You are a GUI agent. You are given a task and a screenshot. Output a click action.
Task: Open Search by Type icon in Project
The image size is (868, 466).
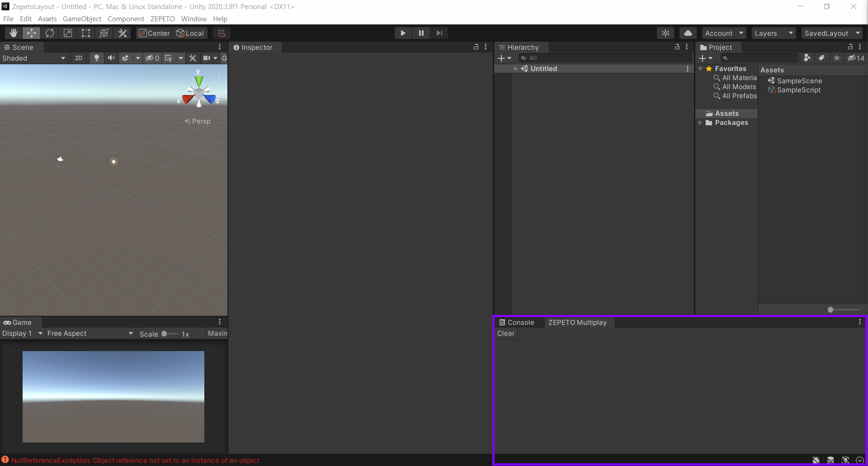(x=807, y=58)
